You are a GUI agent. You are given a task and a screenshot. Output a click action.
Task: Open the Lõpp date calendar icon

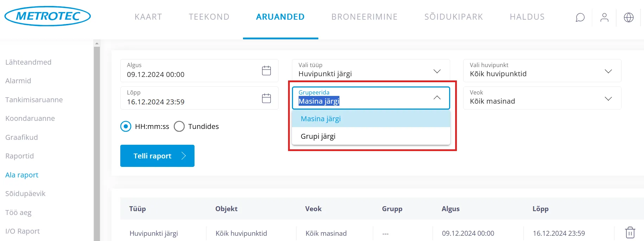click(266, 98)
